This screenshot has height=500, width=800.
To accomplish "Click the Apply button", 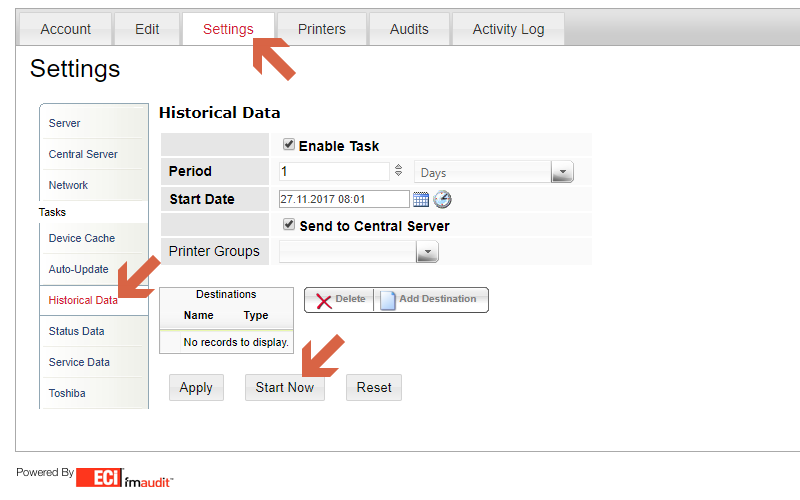I will coord(196,388).
